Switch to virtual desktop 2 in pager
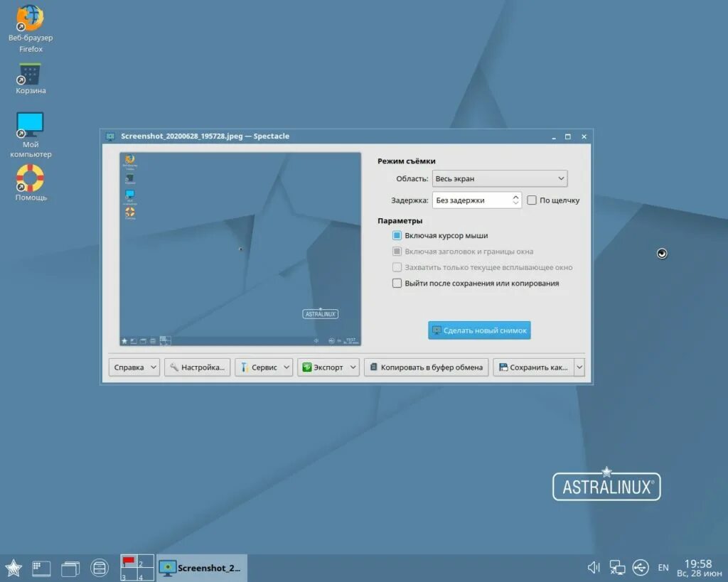Viewport: 728px width, 582px height. [x=146, y=561]
